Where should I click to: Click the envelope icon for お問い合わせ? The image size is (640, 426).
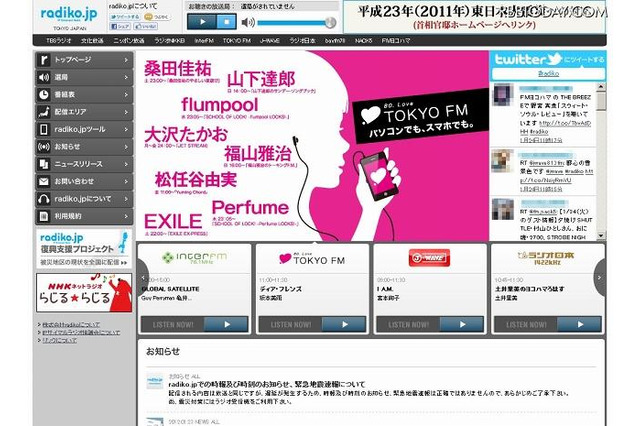tap(44, 182)
